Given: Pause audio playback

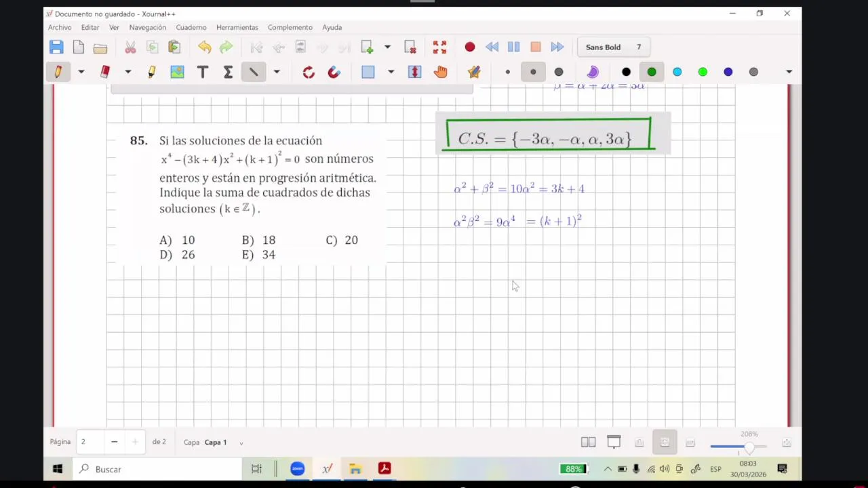Looking at the screenshot, I should (513, 47).
